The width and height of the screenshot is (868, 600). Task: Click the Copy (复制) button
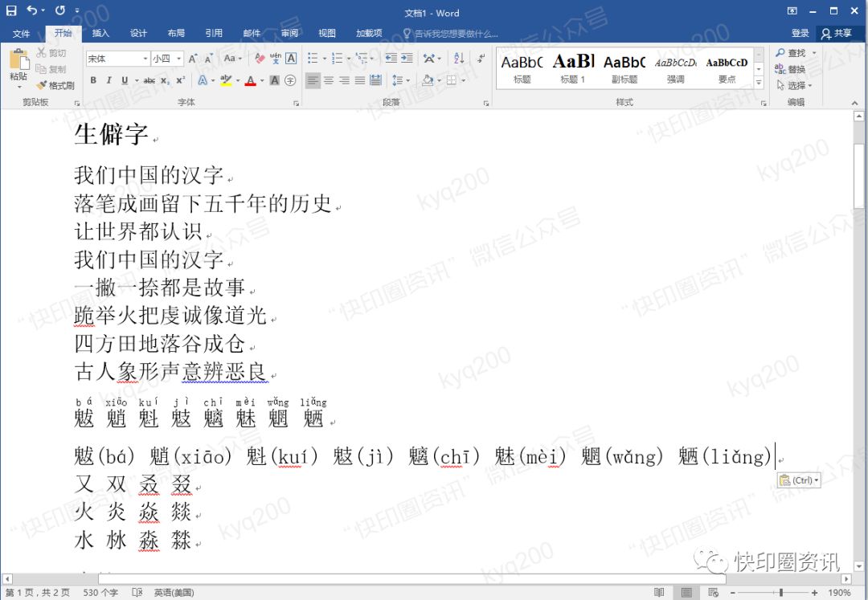[51, 68]
